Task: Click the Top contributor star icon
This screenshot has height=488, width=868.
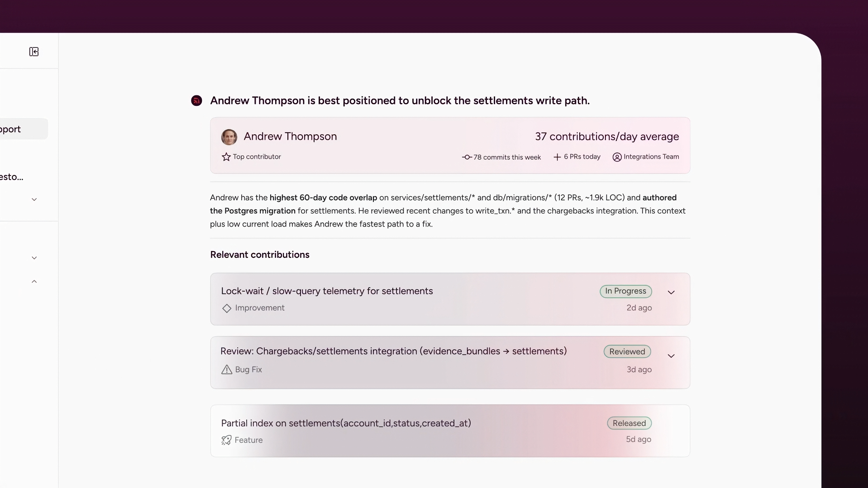Action: point(226,157)
